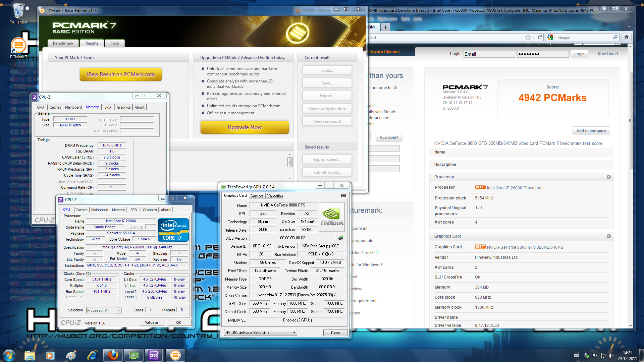Open the Graphics tab in the back CPU-Z window

124,107
